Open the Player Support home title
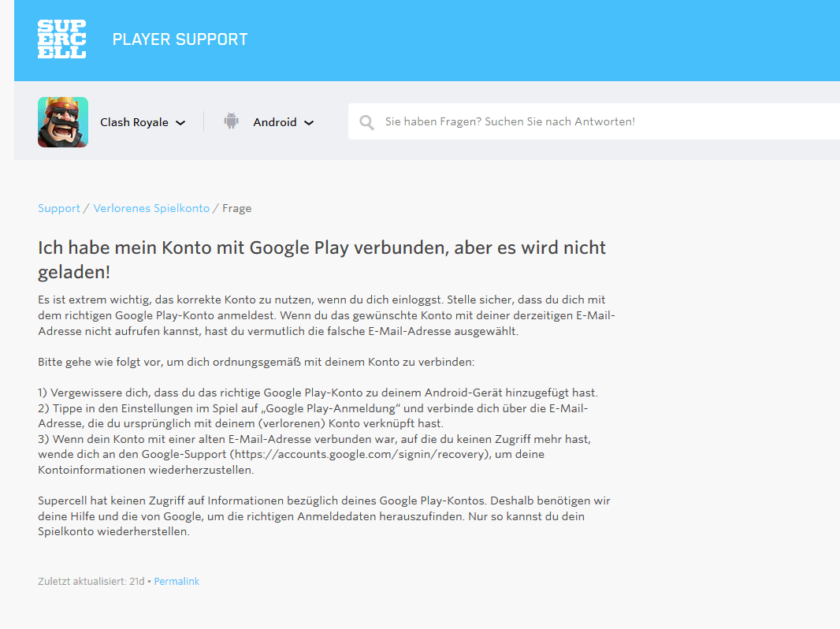Viewport: 840px width, 629px height. click(180, 39)
